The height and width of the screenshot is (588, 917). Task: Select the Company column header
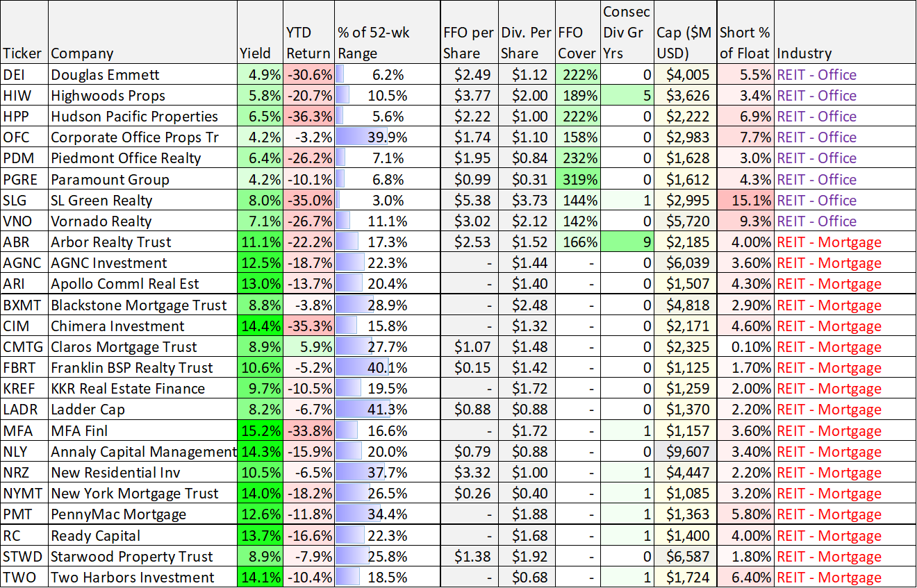[x=142, y=33]
